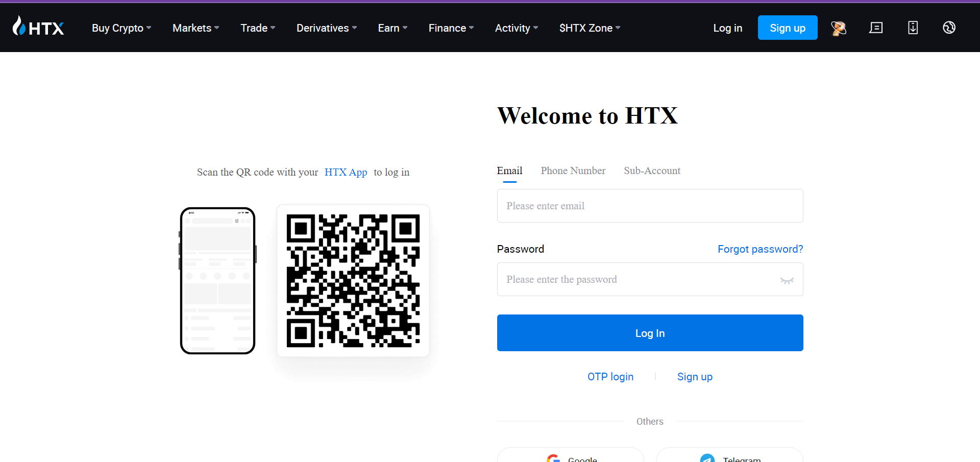980x462 pixels.
Task: Open the announcements message icon
Action: coord(876,28)
